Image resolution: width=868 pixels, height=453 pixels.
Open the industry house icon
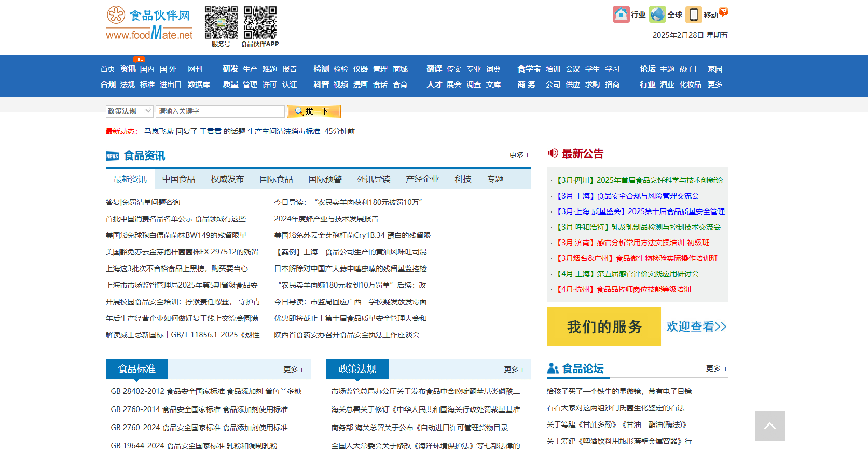(x=621, y=15)
